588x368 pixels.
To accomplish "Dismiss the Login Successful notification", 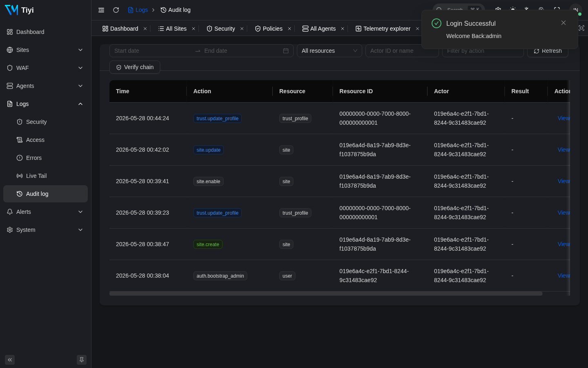I will point(563,23).
